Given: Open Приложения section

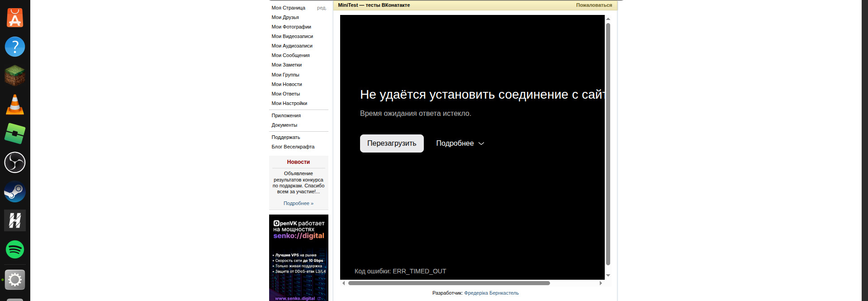Looking at the screenshot, I should [x=286, y=115].
